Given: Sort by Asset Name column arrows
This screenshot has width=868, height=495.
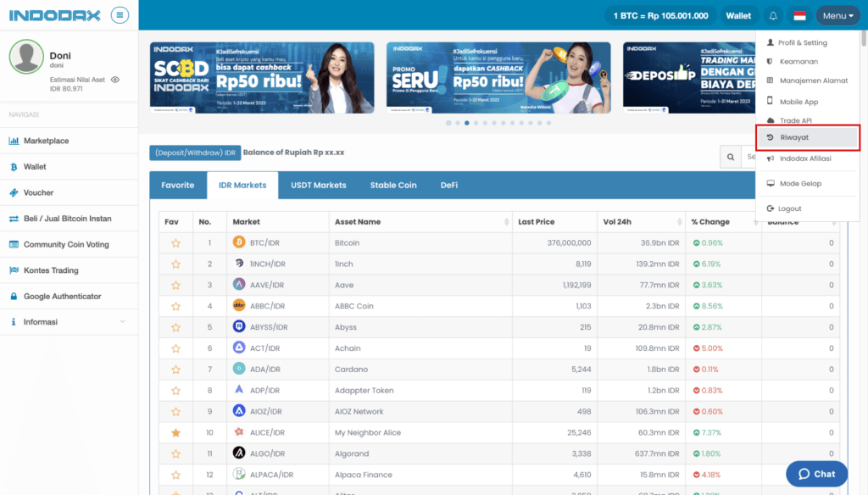Looking at the screenshot, I should click(x=506, y=221).
